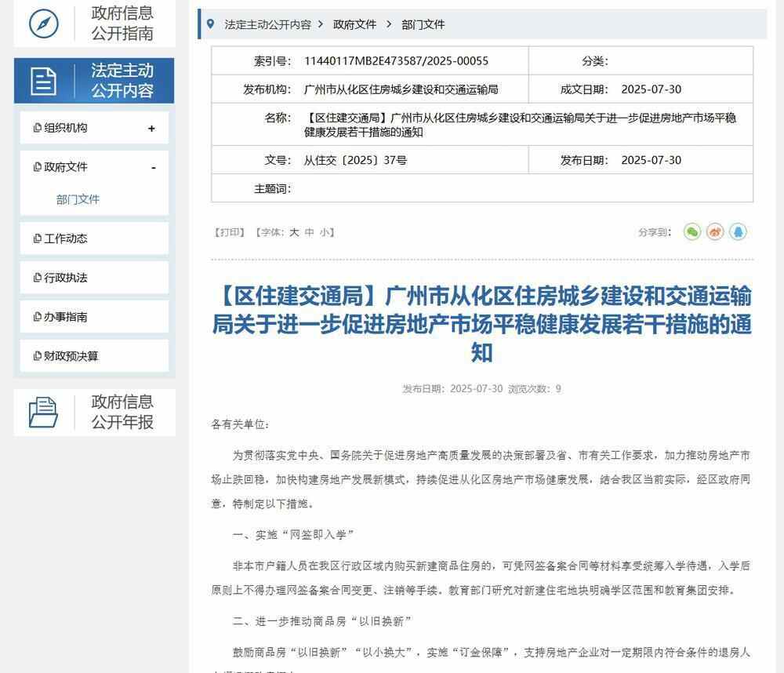Click the folder icon for 政府信息公开年报
Image resolution: width=784 pixels, height=673 pixels.
(x=44, y=412)
